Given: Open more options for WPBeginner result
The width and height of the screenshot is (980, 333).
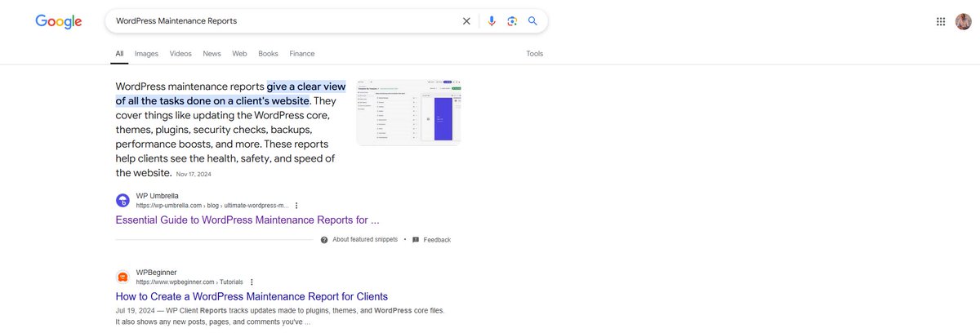Looking at the screenshot, I should (252, 282).
